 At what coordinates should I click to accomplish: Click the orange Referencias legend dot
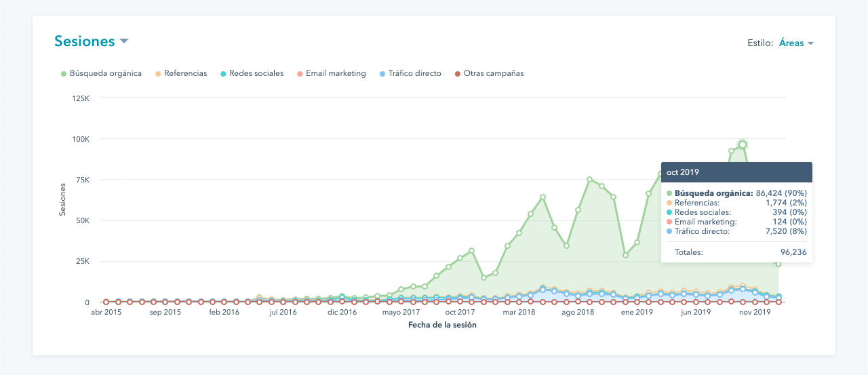click(158, 74)
